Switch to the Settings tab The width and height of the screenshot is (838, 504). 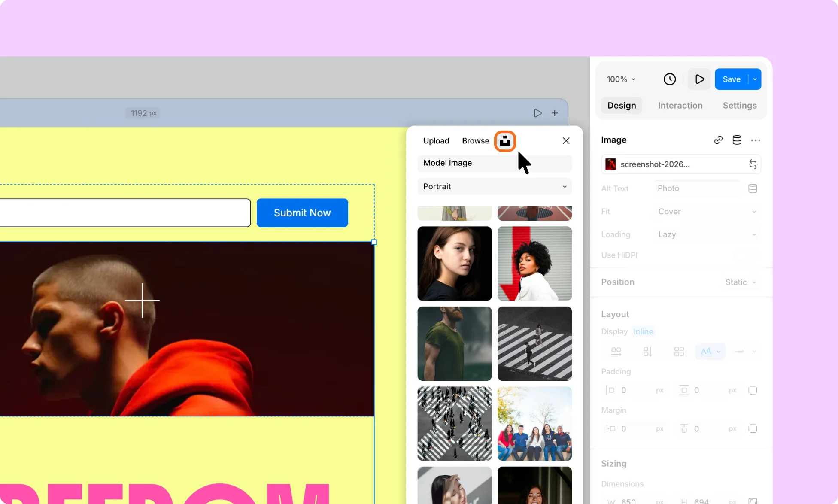(x=740, y=106)
